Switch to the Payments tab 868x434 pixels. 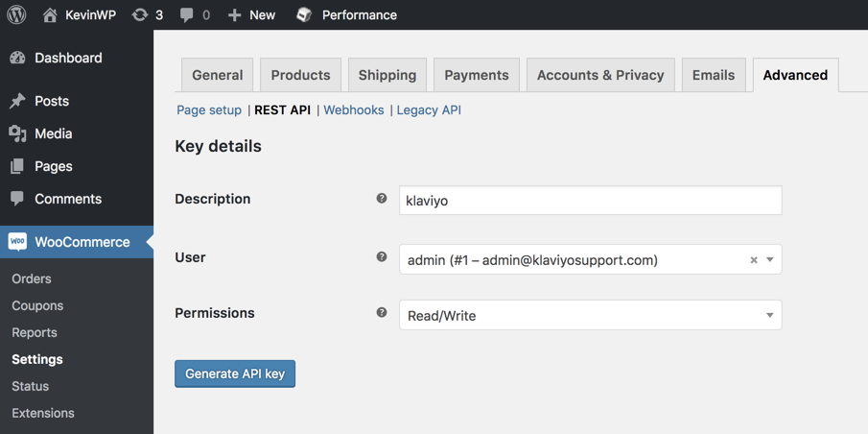(x=476, y=75)
